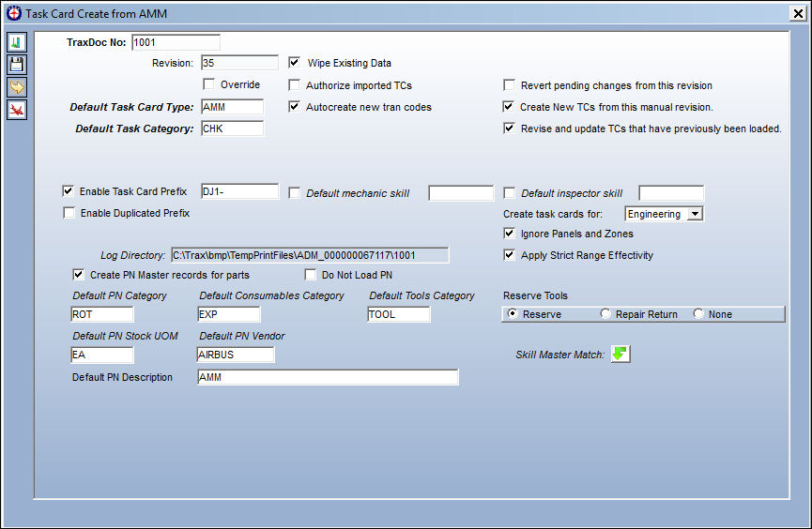The image size is (812, 529).
Task: Enable Default mechanic skill checkbox
Action: pos(294,193)
